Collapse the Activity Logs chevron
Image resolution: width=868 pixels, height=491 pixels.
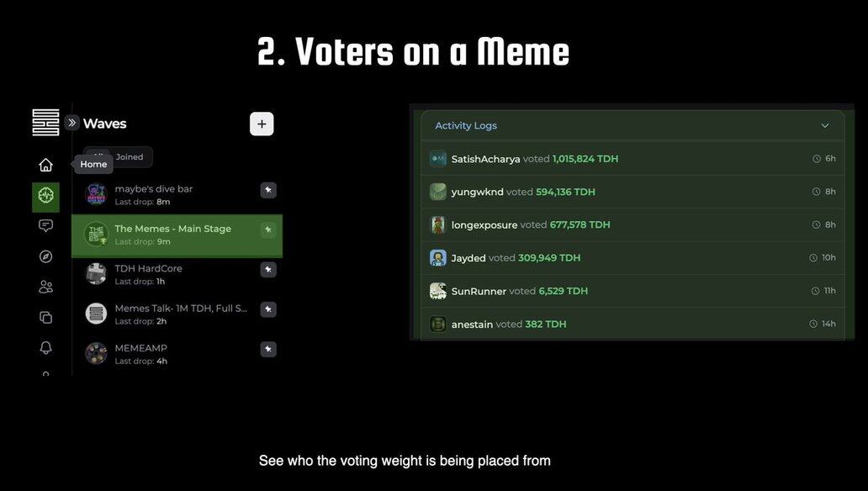(x=825, y=126)
